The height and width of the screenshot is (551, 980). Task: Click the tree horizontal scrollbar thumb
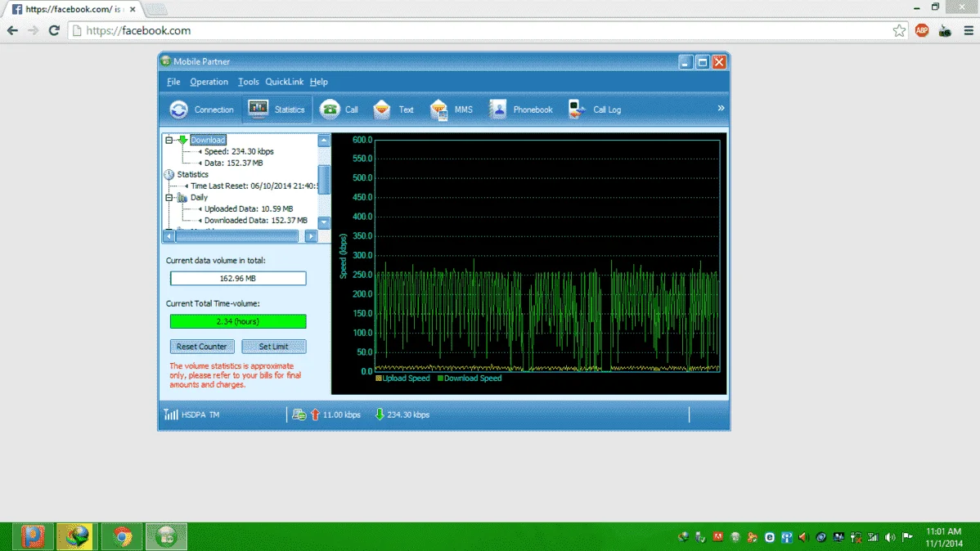[236, 236]
